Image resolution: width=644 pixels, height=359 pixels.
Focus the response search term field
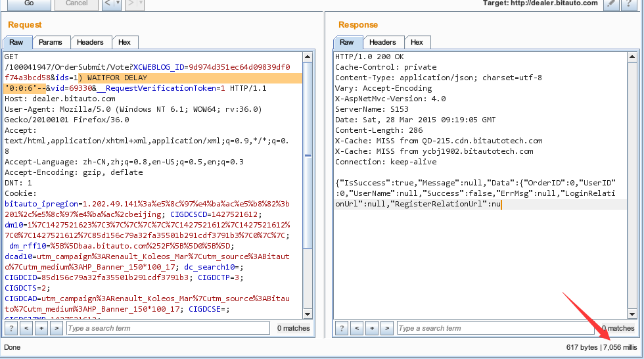(495, 328)
